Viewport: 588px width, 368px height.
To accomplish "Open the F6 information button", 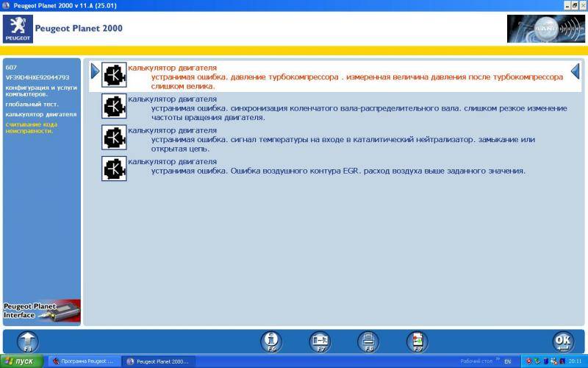I will click(x=271, y=342).
